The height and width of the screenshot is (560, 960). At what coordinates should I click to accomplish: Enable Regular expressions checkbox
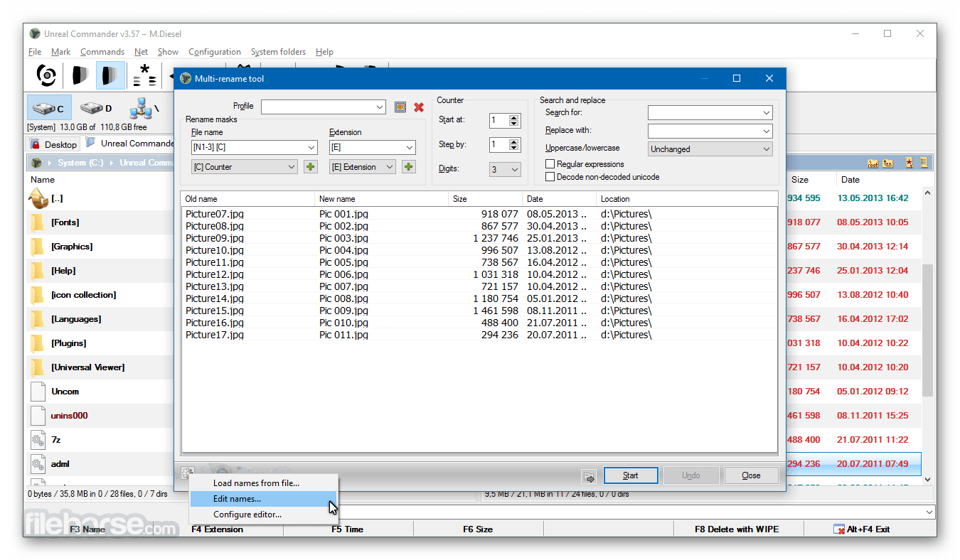(550, 164)
